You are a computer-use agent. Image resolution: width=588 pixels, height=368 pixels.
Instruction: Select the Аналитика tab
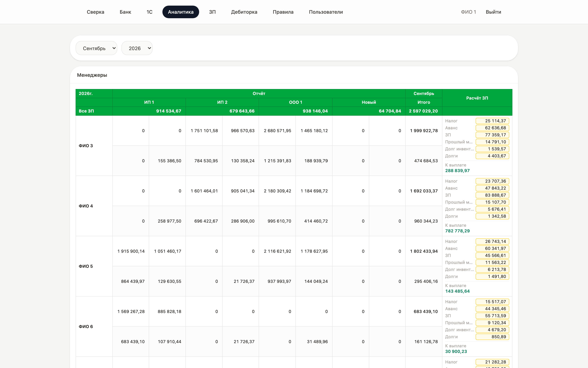coord(181,12)
